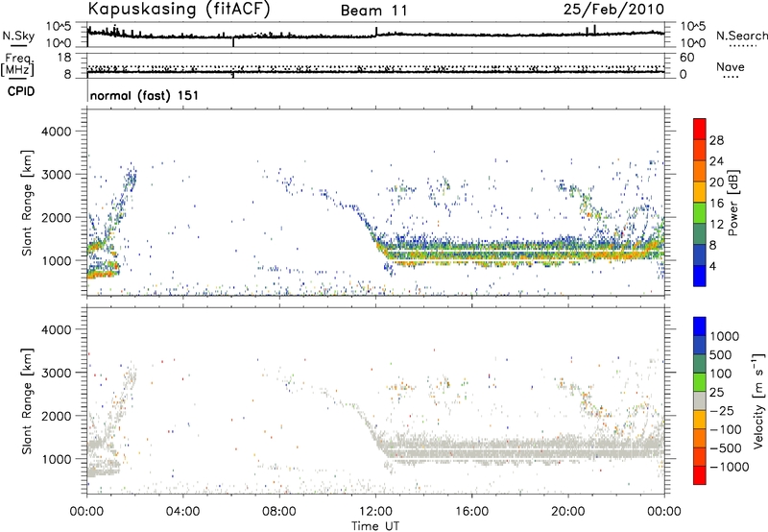Pick the light green Power segment between 12 and 16
Screen dimensions: 768x532
(x=700, y=212)
